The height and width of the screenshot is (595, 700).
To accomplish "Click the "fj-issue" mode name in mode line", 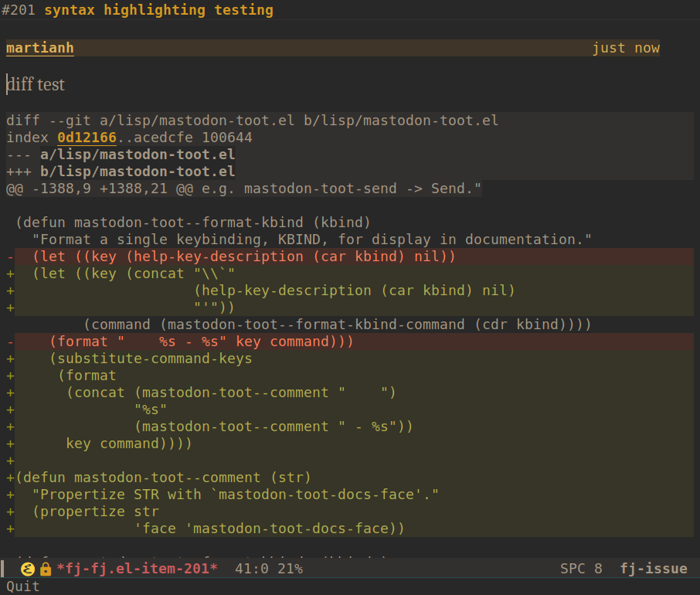I will 654,568.
